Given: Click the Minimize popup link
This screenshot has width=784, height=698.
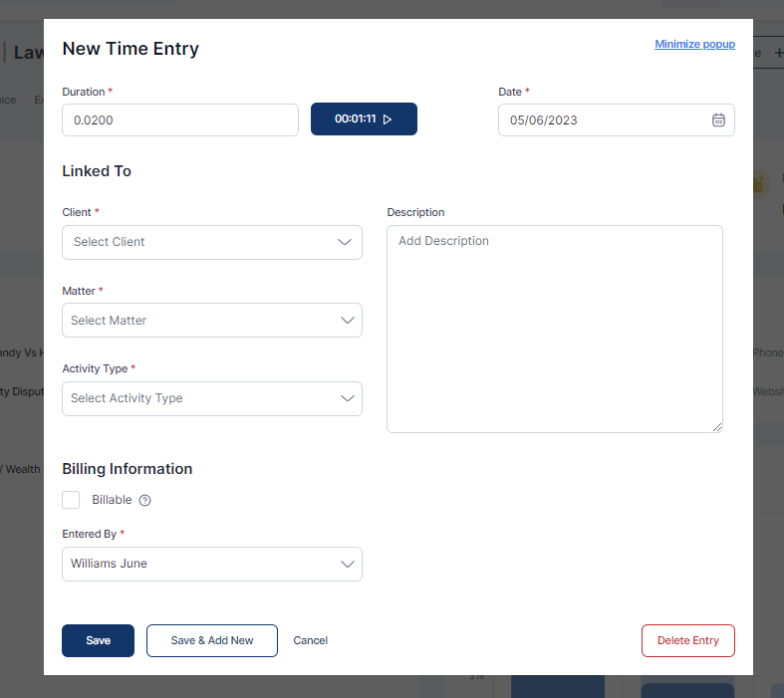Looking at the screenshot, I should pos(694,44).
